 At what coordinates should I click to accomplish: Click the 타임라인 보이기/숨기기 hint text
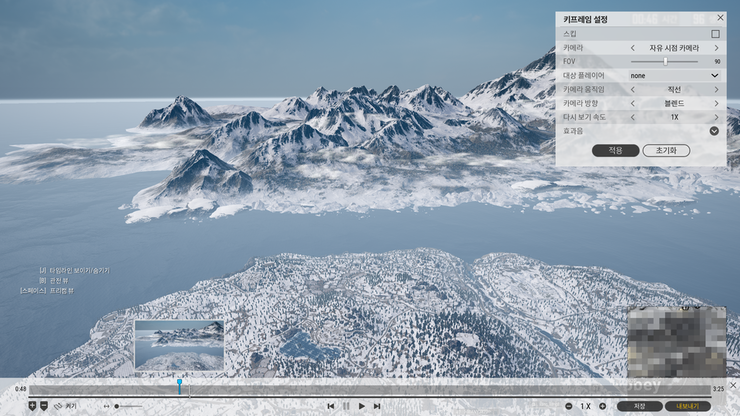79,271
